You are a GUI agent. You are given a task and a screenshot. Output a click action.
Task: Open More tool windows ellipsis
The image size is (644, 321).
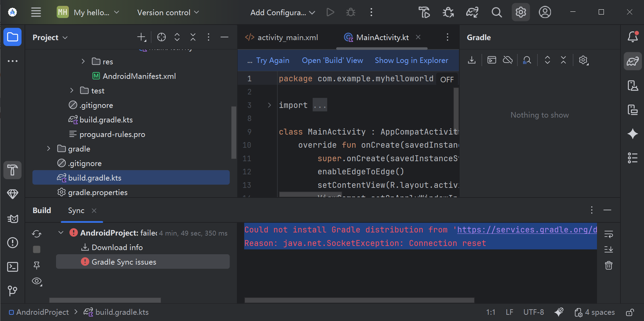[x=12, y=61]
